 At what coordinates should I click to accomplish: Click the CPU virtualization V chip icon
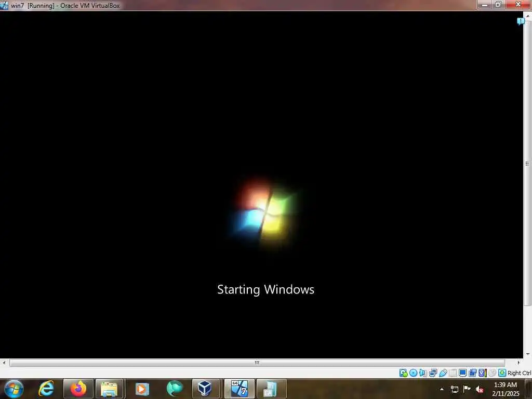tap(482, 373)
